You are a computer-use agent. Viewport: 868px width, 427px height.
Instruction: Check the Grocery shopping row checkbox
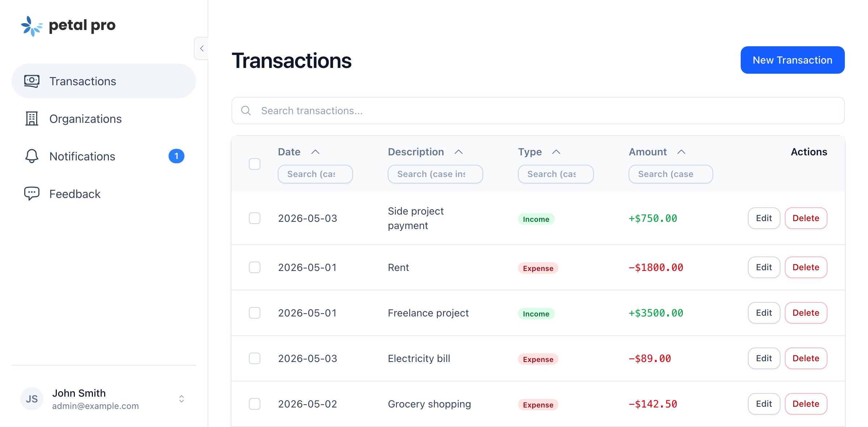tap(255, 404)
